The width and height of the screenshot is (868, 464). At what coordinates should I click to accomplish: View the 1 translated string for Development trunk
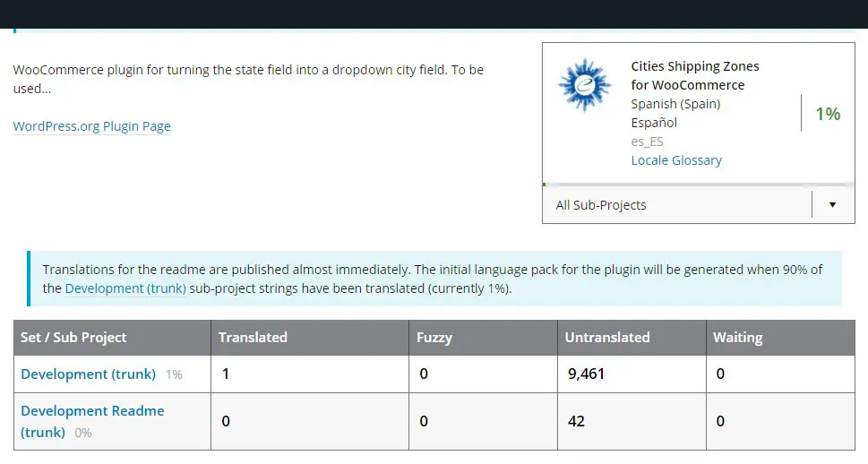226,374
